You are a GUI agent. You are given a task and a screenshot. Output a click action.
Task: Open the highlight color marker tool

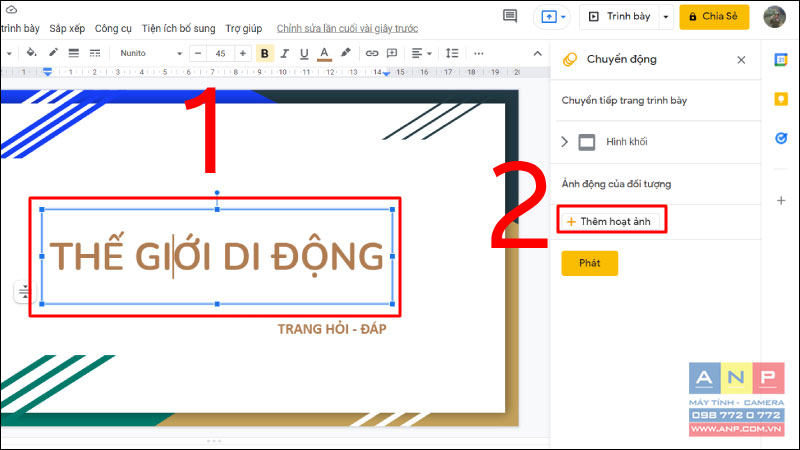[345, 53]
